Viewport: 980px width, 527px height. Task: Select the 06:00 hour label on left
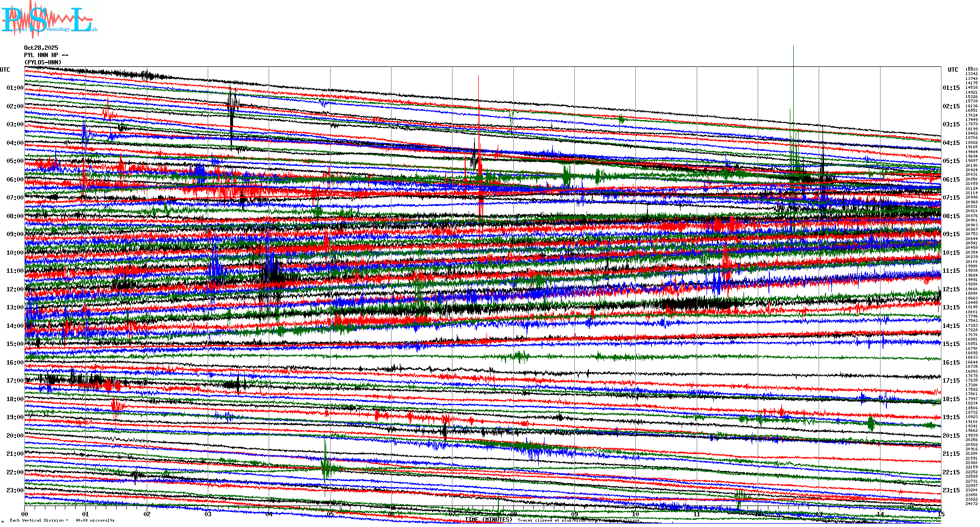[15, 180]
